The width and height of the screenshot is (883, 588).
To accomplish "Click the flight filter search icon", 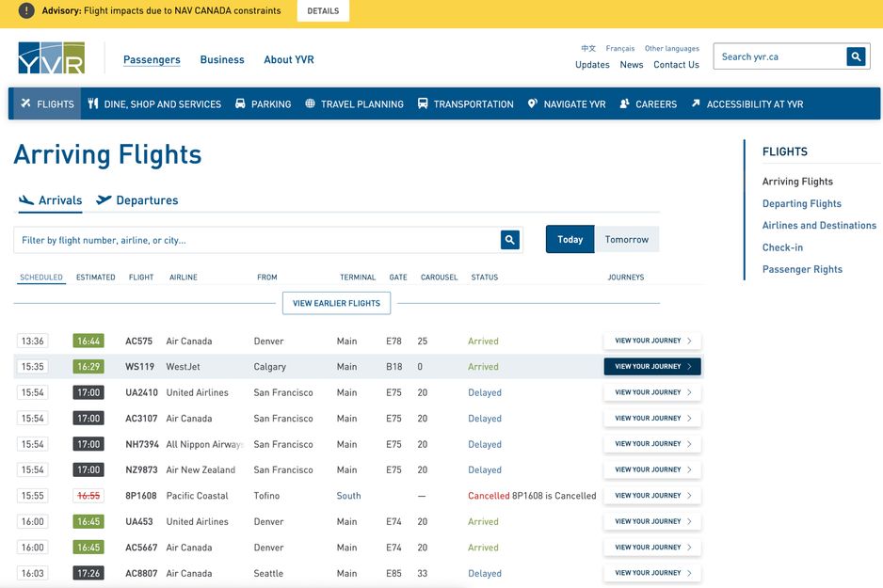I will [509, 240].
